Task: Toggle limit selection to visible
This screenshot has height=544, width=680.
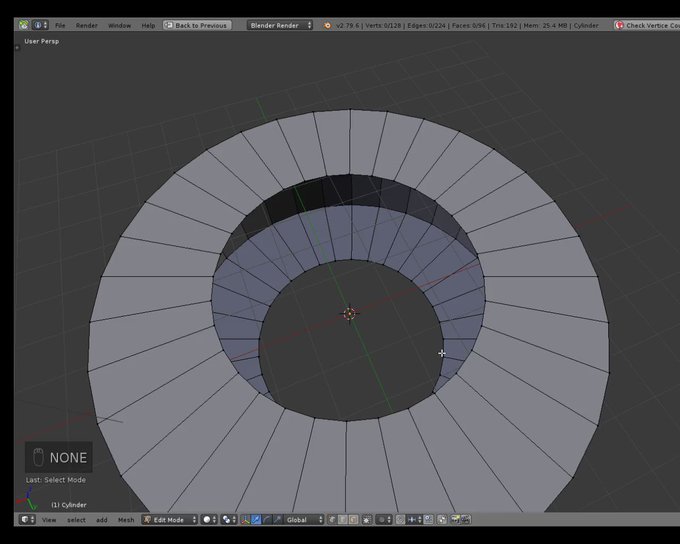Action: [x=367, y=520]
